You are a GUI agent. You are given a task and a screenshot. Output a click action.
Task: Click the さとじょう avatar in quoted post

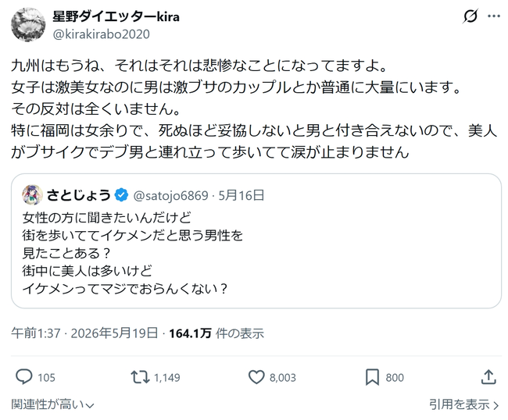click(32, 195)
